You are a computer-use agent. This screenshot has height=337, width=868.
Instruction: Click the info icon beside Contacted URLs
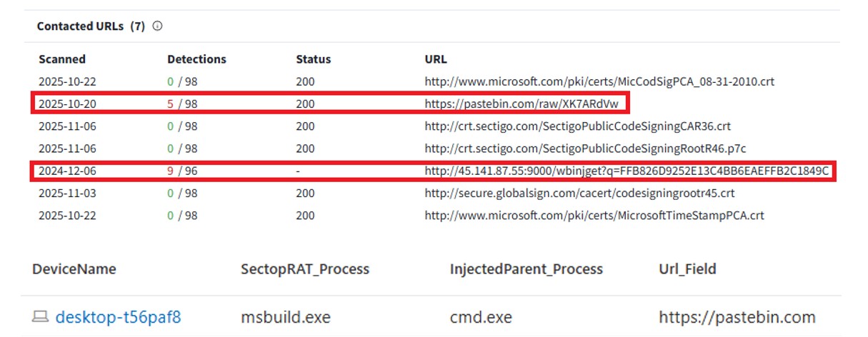157,26
